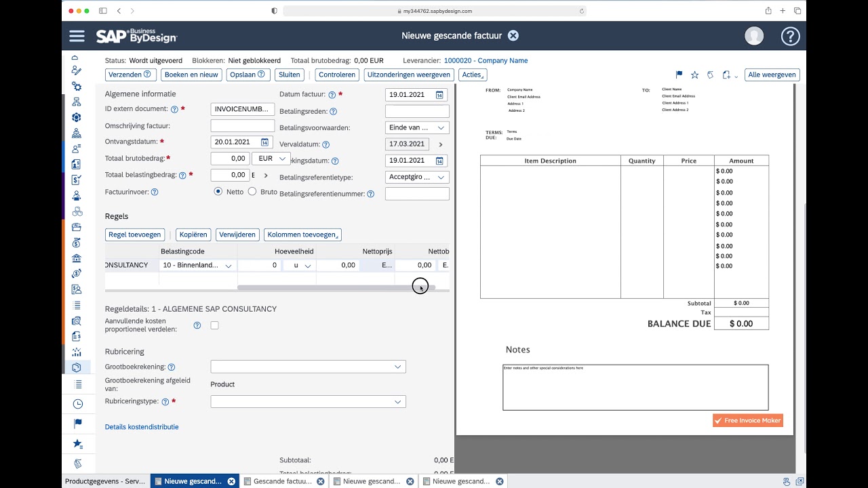The height and width of the screenshot is (488, 868).
Task: Click the Verzenden button
Action: coord(131,75)
